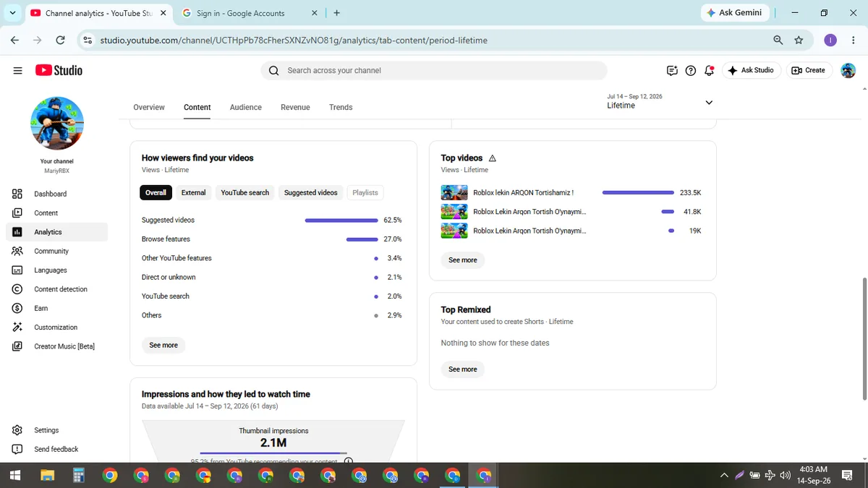868x488 pixels.
Task: Open the help question mark icon
Action: coord(691,70)
